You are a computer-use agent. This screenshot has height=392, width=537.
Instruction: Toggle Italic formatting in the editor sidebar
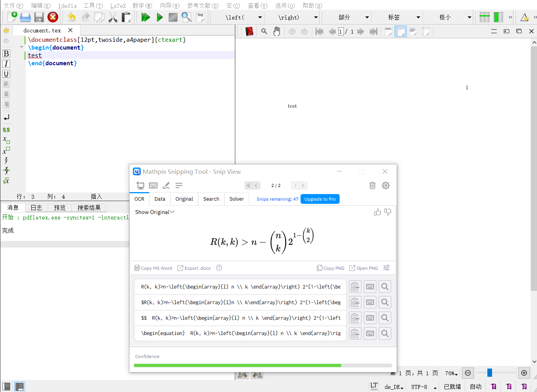coord(6,63)
